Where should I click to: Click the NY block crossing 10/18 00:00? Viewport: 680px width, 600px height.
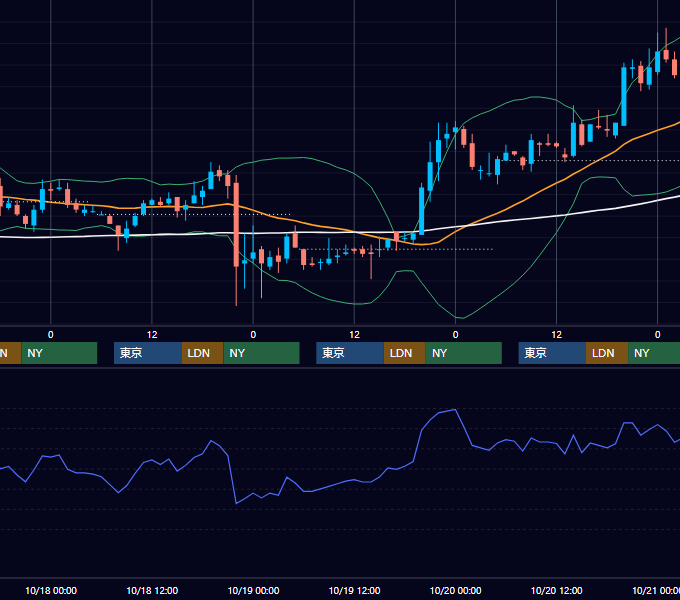pyautogui.click(x=59, y=353)
